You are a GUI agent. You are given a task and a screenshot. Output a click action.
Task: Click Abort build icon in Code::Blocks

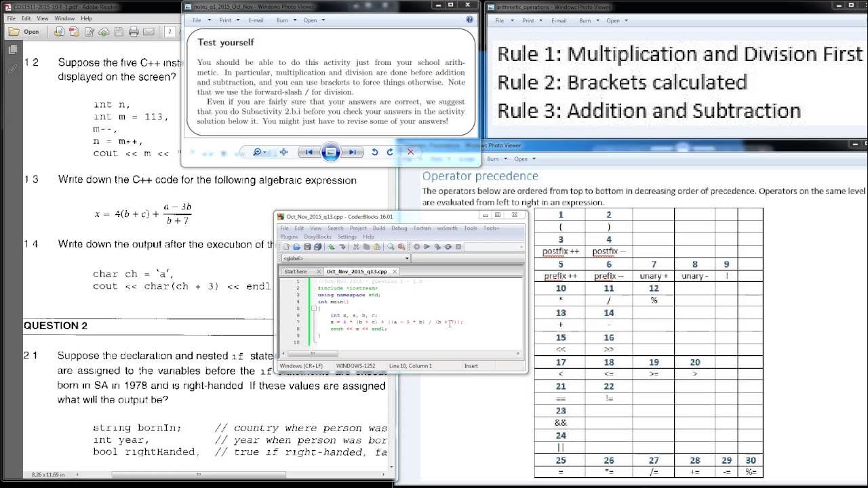point(458,247)
